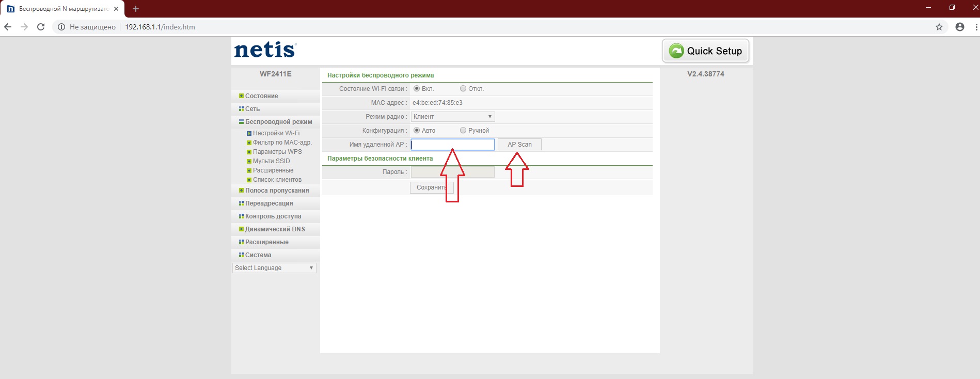The image size is (980, 379).
Task: Focus the Имя удаленной AP input field
Action: (453, 145)
